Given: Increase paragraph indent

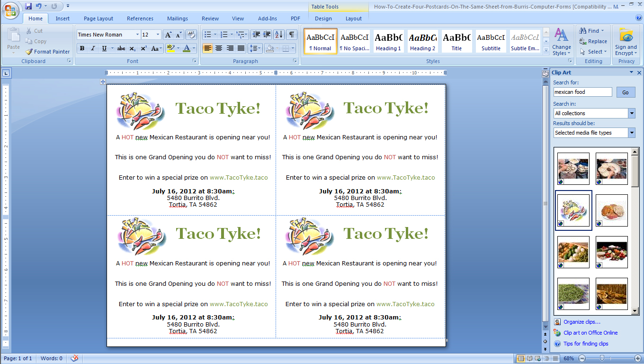Looking at the screenshot, I should coord(267,35).
